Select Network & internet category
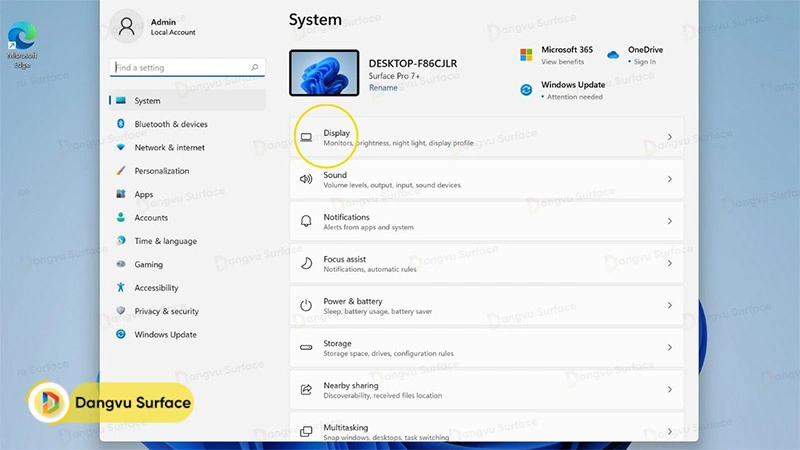Screen dimensions: 800x450 tap(169, 147)
